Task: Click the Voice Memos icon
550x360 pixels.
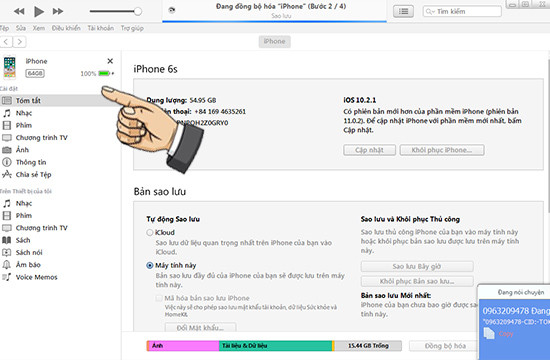Action: [7, 277]
